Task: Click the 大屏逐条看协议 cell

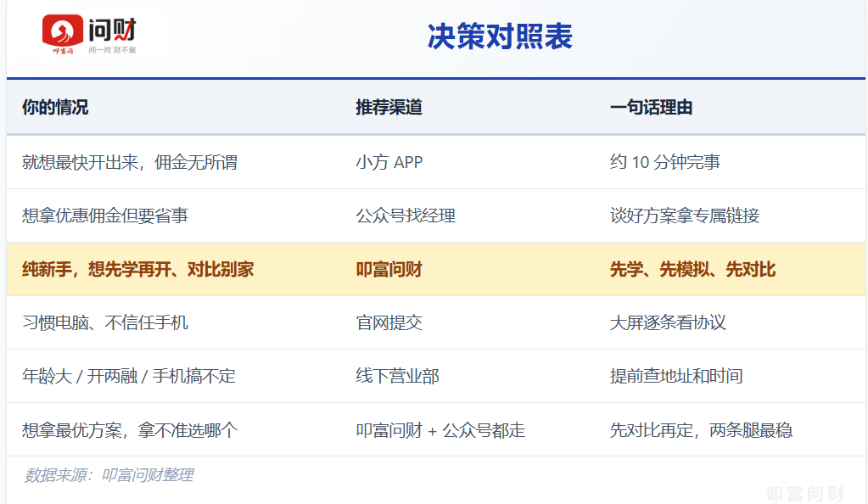Action: 668,322
